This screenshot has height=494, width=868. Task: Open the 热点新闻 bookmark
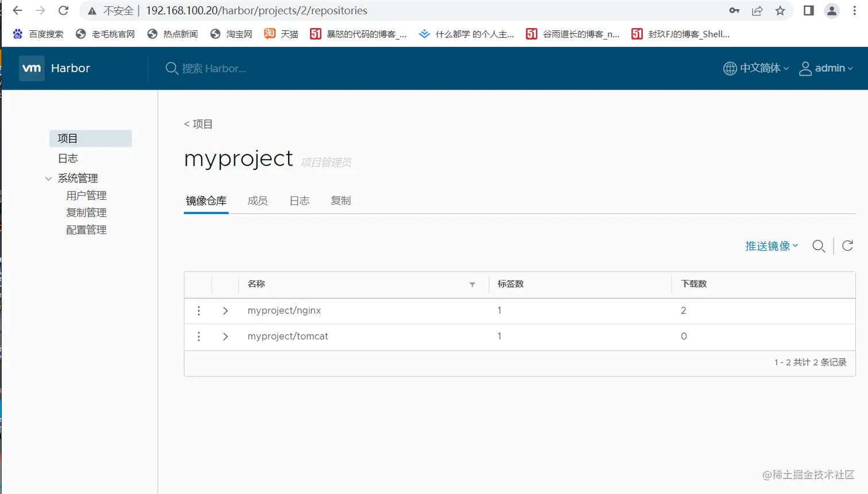coord(172,34)
